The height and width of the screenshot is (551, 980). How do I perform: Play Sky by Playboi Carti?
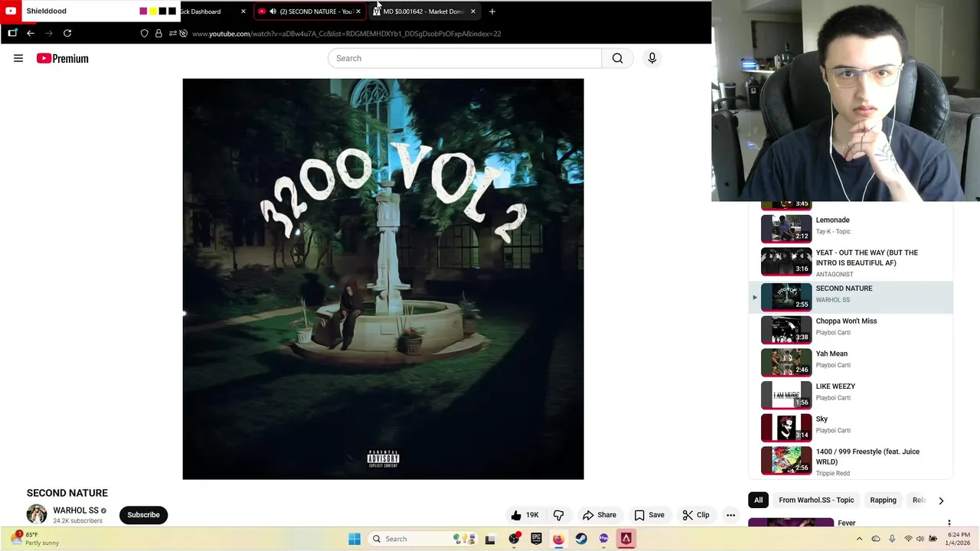coord(851,428)
